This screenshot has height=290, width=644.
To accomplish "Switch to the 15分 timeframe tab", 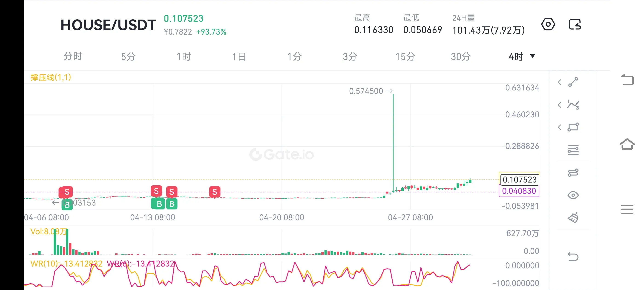I will 405,57.
